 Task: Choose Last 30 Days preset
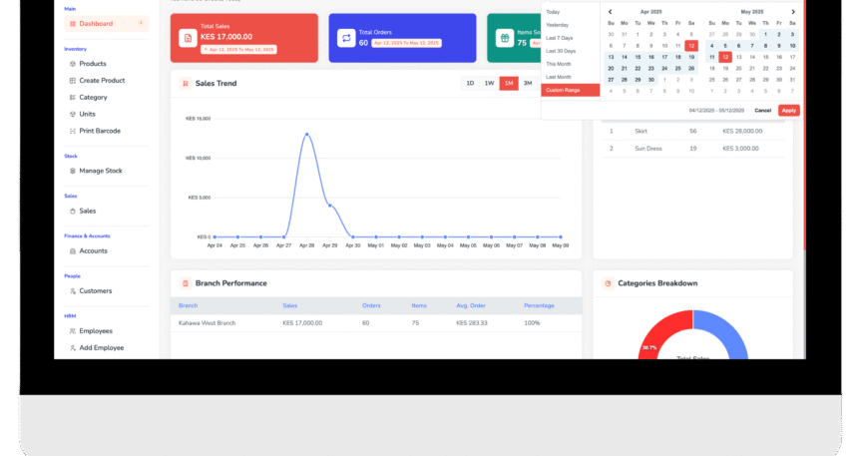[x=570, y=51]
